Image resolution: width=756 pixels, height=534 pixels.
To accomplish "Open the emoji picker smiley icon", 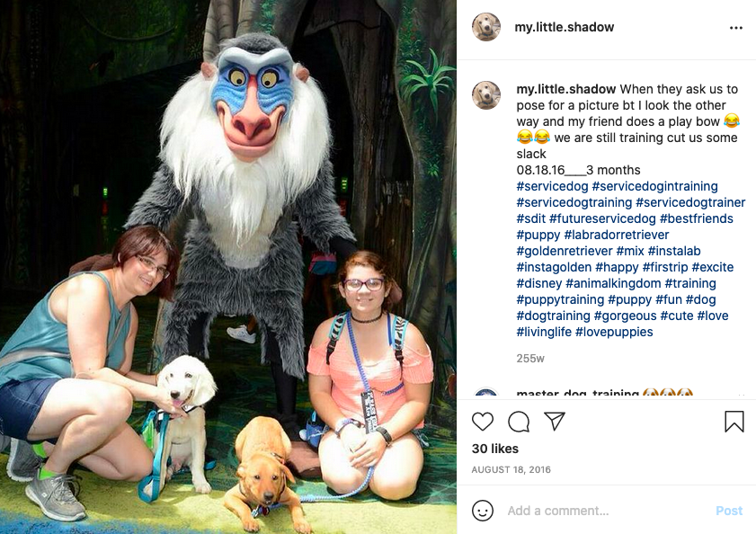I will click(483, 511).
